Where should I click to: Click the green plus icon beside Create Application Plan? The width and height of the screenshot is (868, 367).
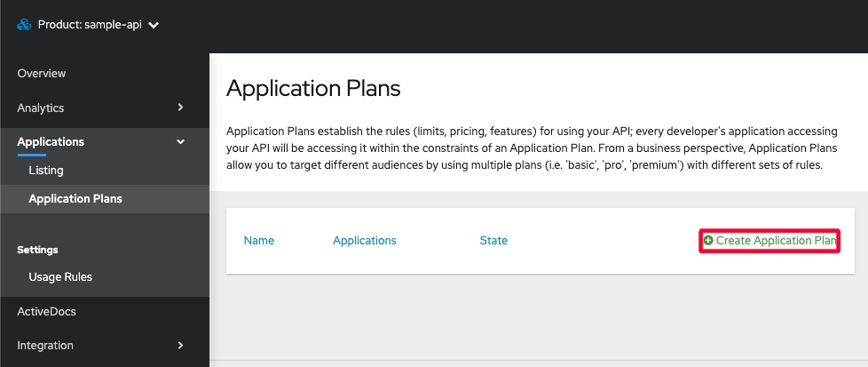point(708,241)
